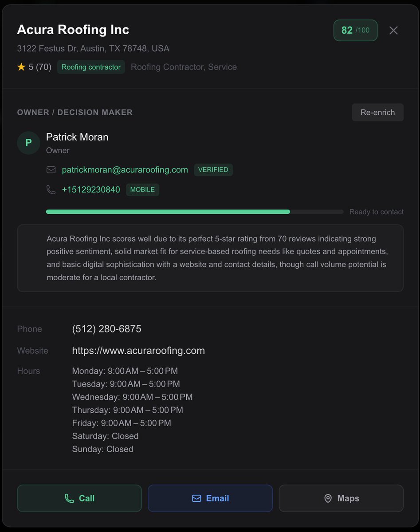Viewport: 420px width, 532px height.
Task: Click the business phone (512) 280-6875
Action: (x=106, y=329)
